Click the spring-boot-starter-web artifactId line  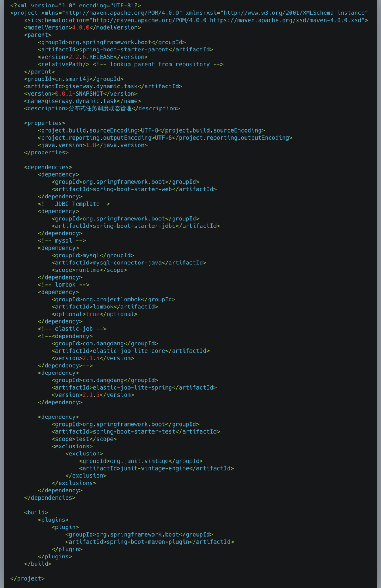click(134, 189)
